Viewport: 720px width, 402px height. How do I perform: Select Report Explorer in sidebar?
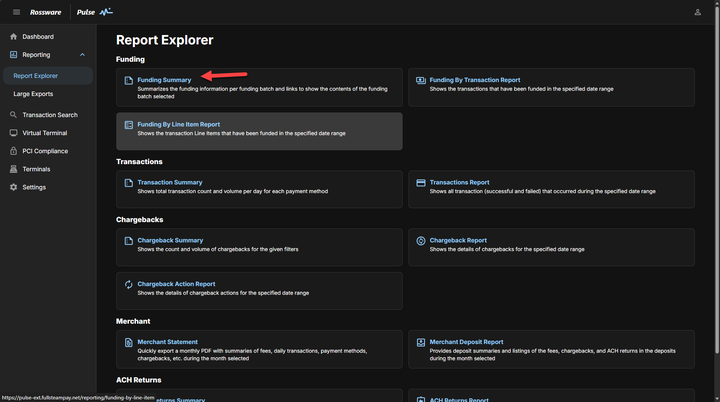[x=36, y=76]
